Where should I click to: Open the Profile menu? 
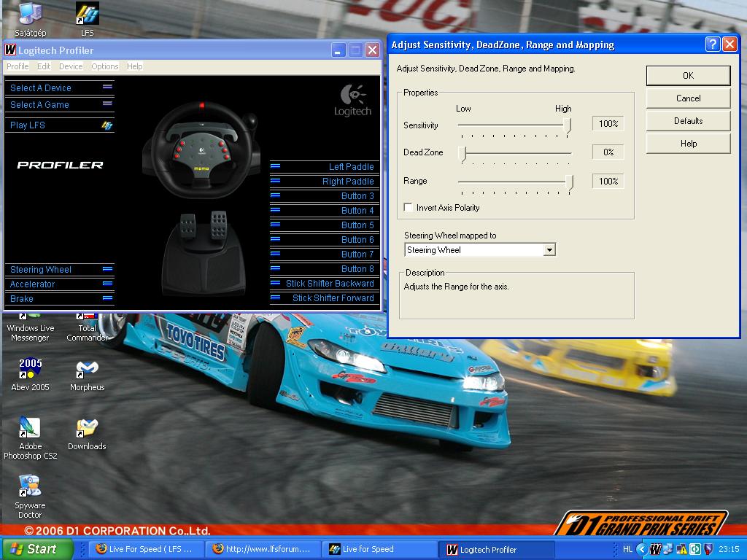(18, 66)
